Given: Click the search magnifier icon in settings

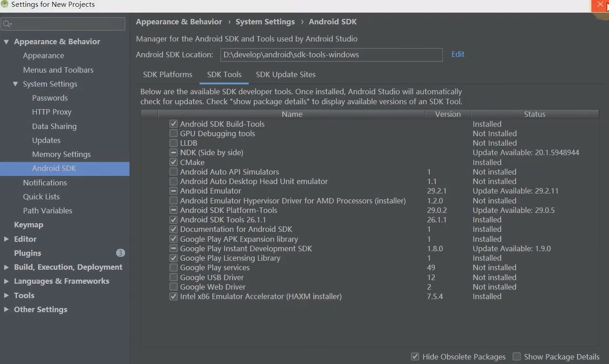Looking at the screenshot, I should [x=7, y=24].
